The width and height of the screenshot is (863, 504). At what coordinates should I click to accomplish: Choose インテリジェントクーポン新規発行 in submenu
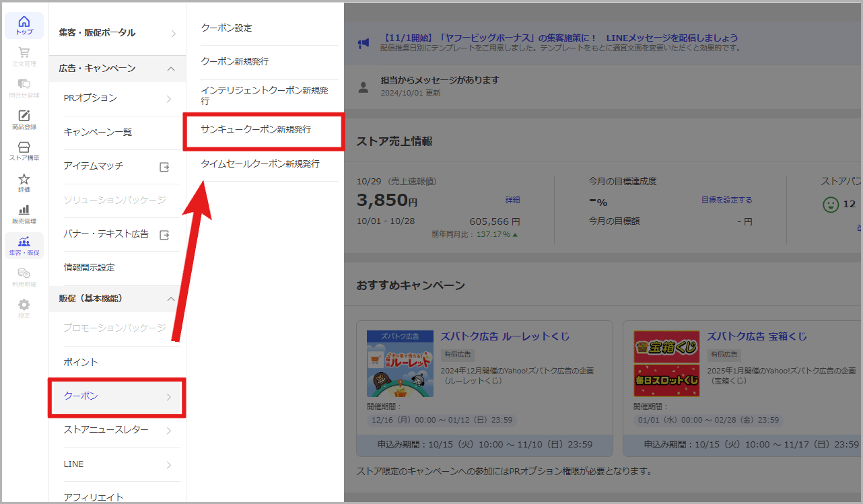[265, 96]
